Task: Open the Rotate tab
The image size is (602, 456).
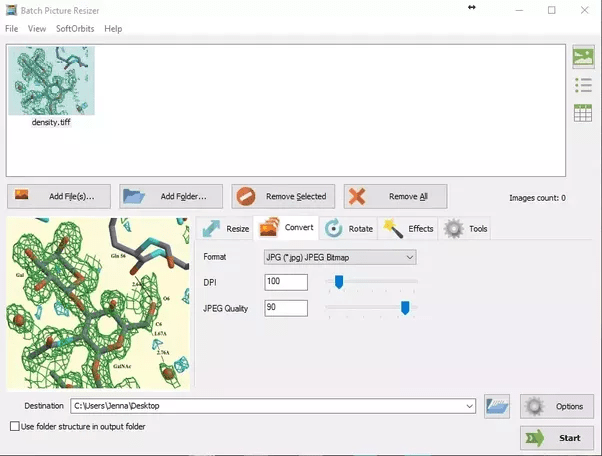Action: click(x=348, y=228)
